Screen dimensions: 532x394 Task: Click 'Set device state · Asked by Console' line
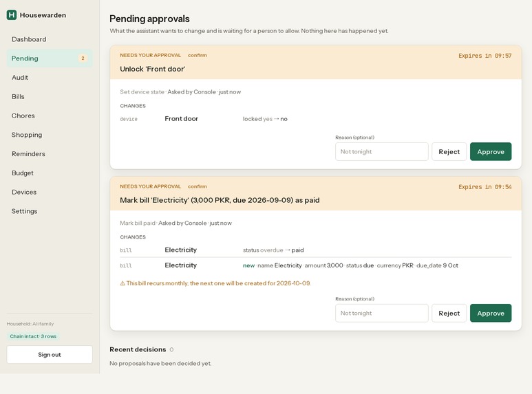[180, 92]
